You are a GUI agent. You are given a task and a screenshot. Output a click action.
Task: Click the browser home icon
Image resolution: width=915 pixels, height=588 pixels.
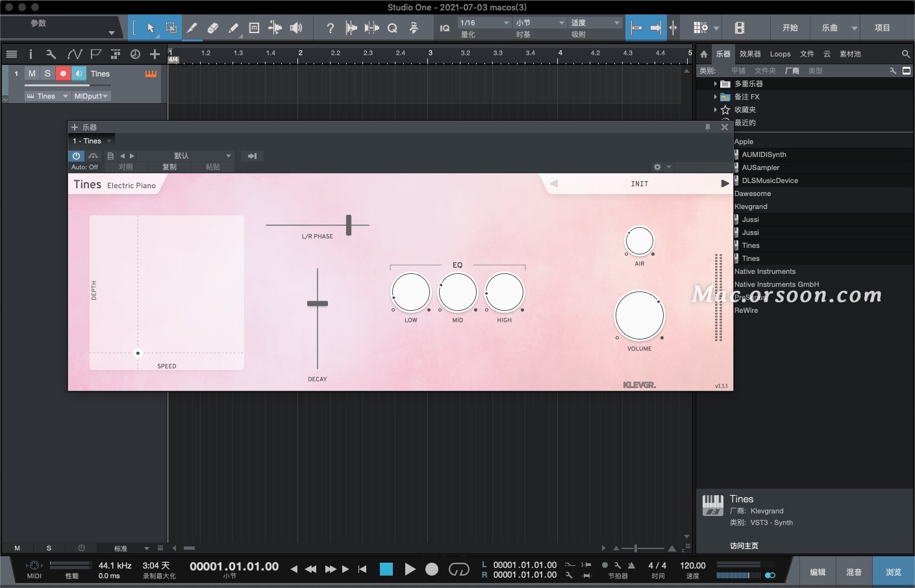tap(704, 54)
